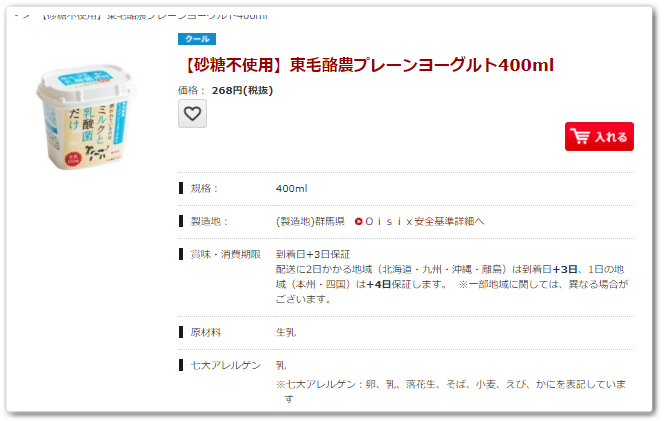
Task: Click the blue クール badge
Action: click(x=197, y=39)
